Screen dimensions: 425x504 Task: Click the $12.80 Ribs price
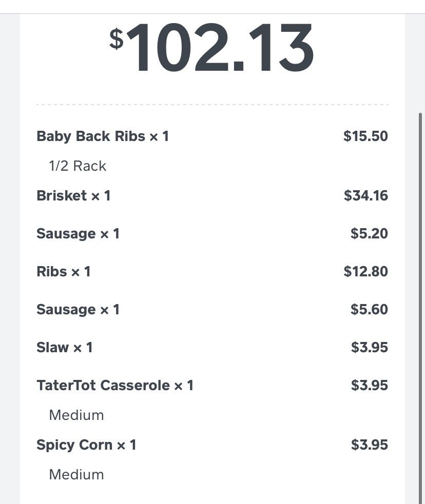point(365,272)
